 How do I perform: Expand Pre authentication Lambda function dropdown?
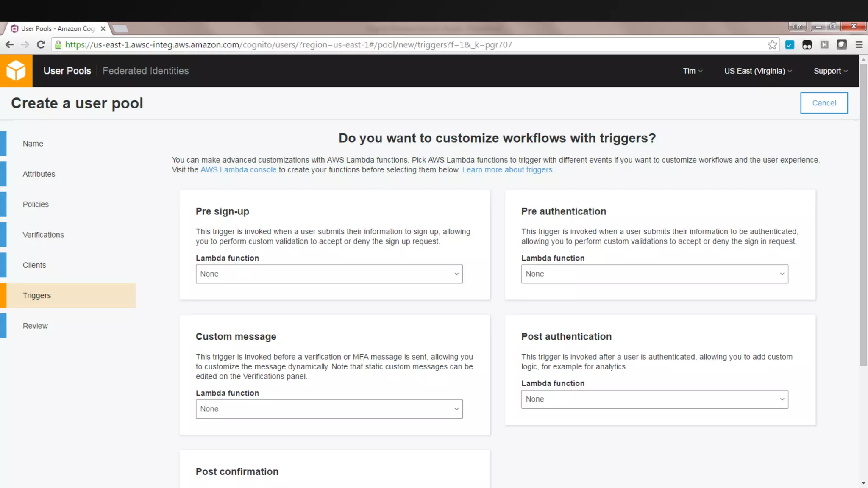pos(654,274)
